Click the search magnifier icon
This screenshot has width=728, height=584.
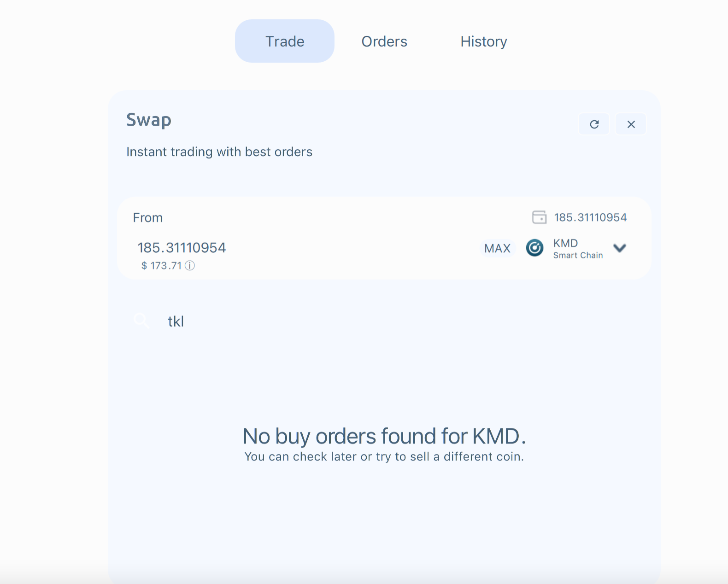[141, 321]
